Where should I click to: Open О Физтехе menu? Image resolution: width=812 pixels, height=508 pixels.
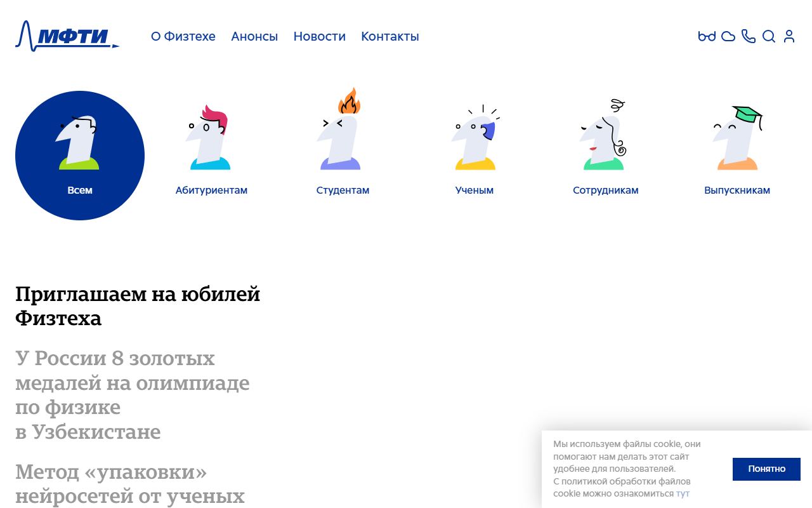[183, 36]
